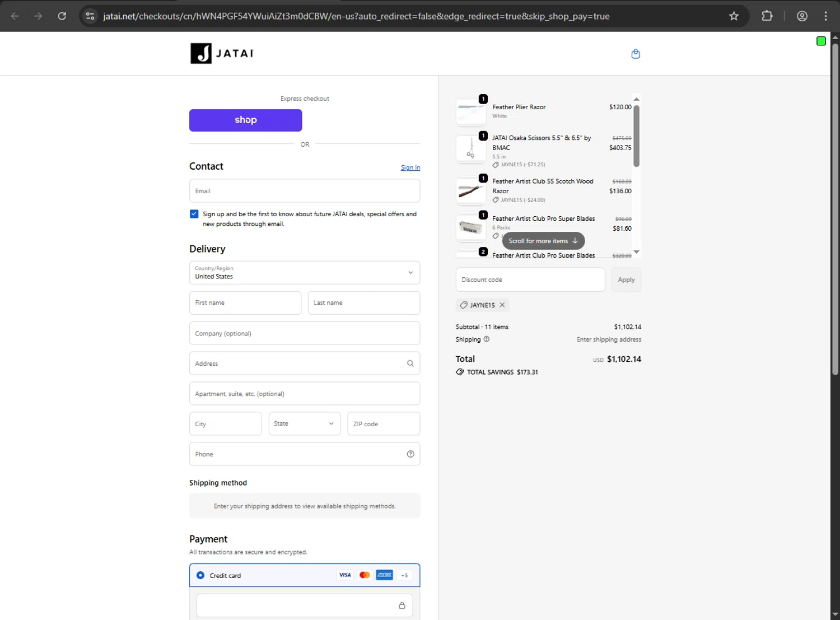Viewport: 840px width, 620px height.
Task: Click the Feather Plier Razor thumbnail
Action: pyautogui.click(x=471, y=111)
